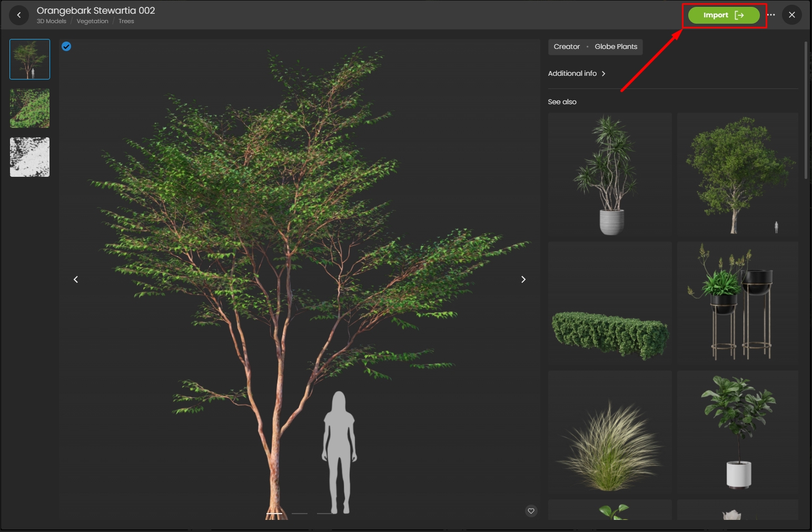The width and height of the screenshot is (812, 532).
Task: Toggle the blue selection checkmark on preview
Action: 66,46
